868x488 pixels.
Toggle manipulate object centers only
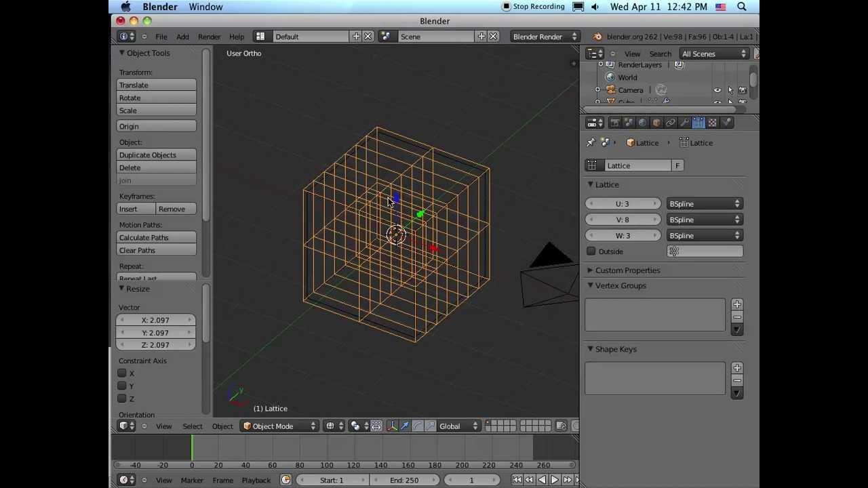(376, 426)
